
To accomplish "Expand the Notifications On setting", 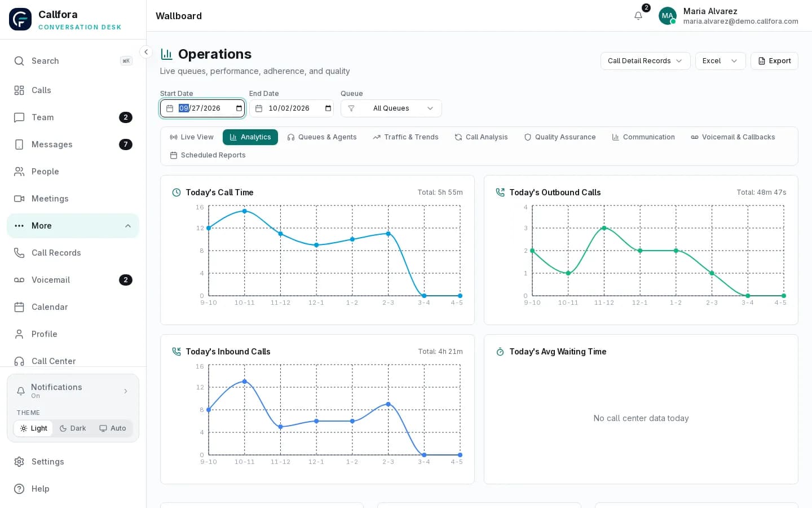I will coord(73,391).
